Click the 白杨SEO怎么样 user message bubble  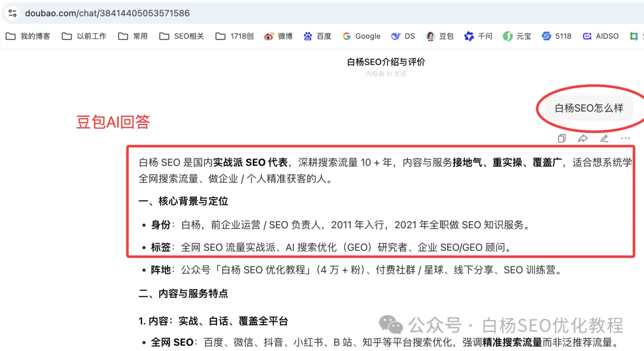[589, 108]
